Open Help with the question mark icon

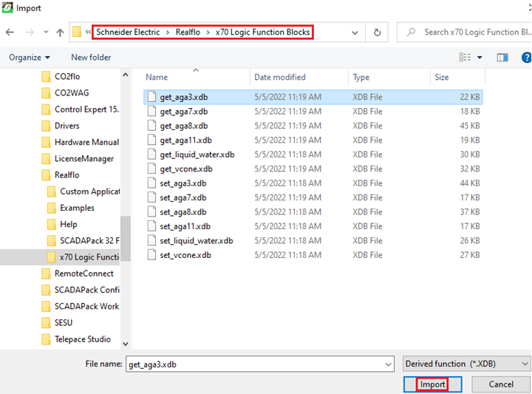527,58
